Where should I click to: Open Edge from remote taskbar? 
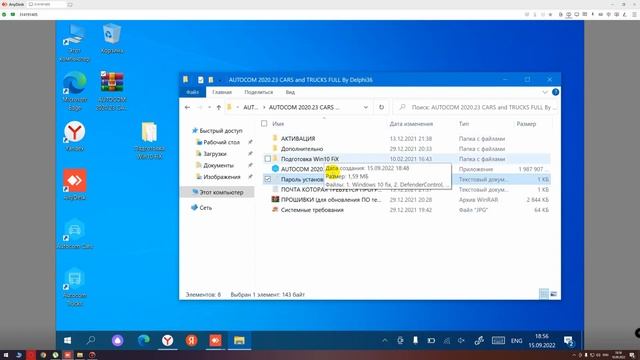143,340
